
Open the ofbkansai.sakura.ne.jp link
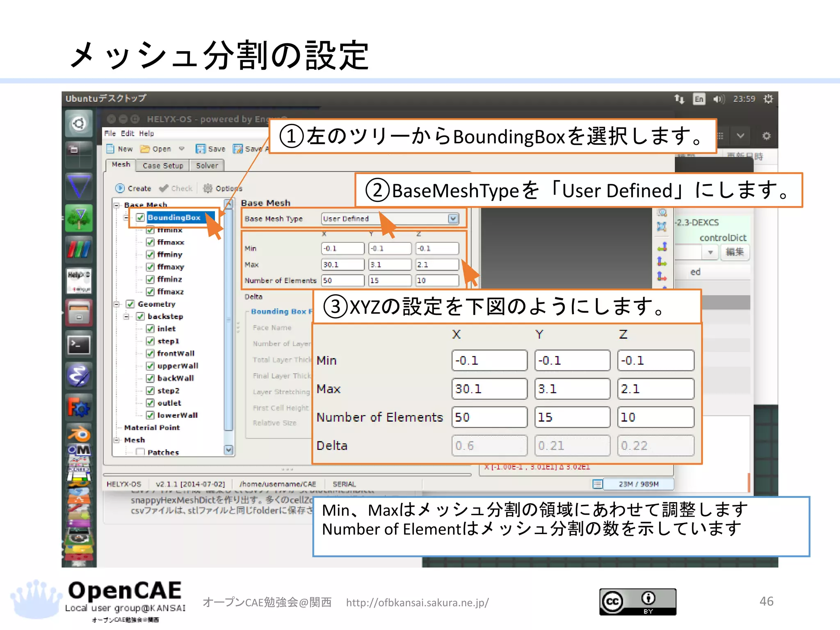click(x=417, y=603)
